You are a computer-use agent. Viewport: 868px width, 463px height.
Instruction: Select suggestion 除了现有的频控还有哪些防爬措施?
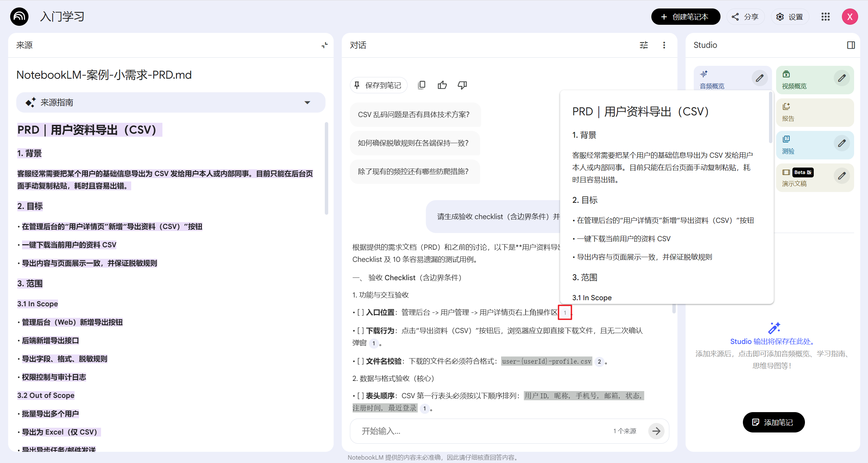pyautogui.click(x=415, y=172)
